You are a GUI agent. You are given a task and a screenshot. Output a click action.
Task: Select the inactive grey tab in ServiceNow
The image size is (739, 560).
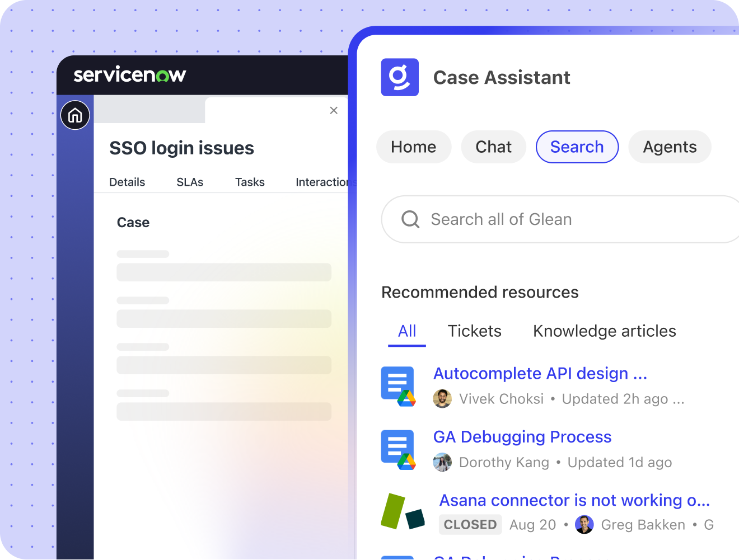(149, 110)
